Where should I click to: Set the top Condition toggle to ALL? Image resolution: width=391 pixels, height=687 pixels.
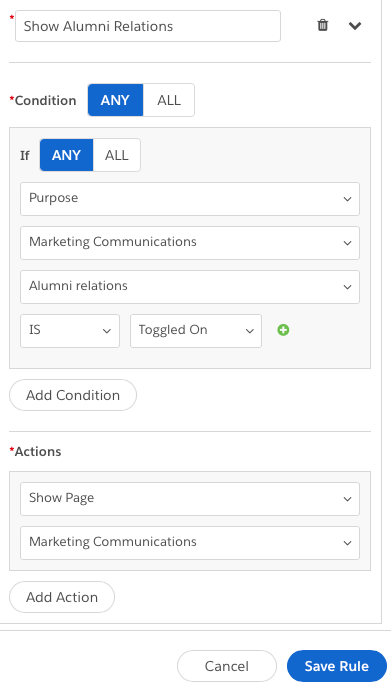click(169, 100)
